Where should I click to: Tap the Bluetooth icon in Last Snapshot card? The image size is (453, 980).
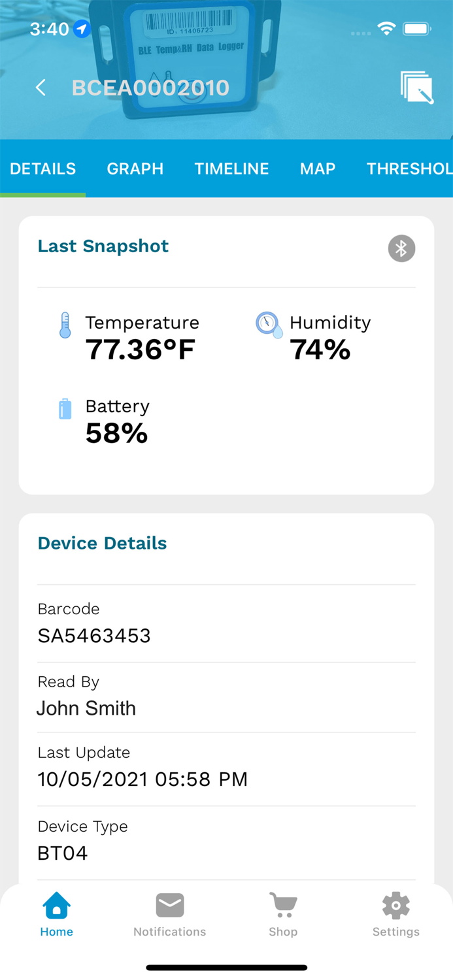point(401,248)
